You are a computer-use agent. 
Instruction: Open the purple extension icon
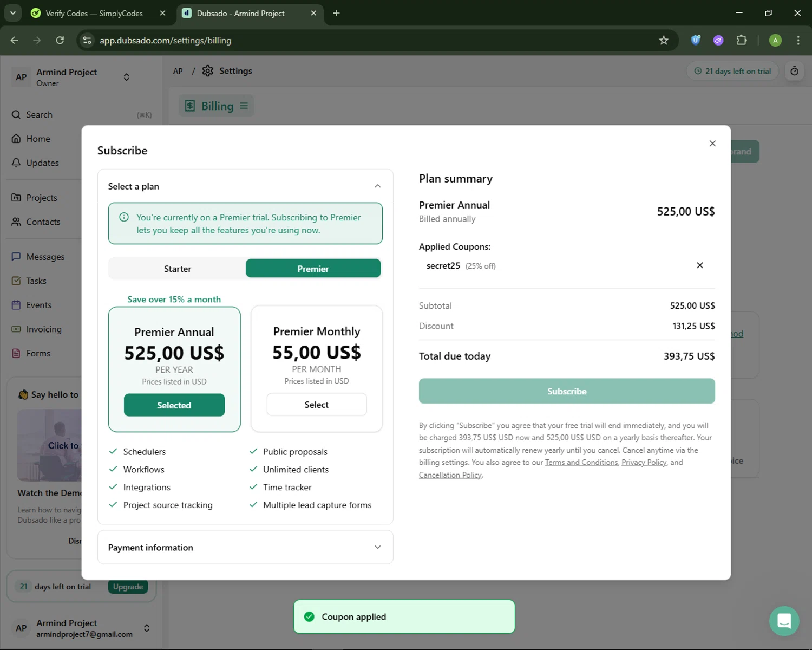(718, 40)
